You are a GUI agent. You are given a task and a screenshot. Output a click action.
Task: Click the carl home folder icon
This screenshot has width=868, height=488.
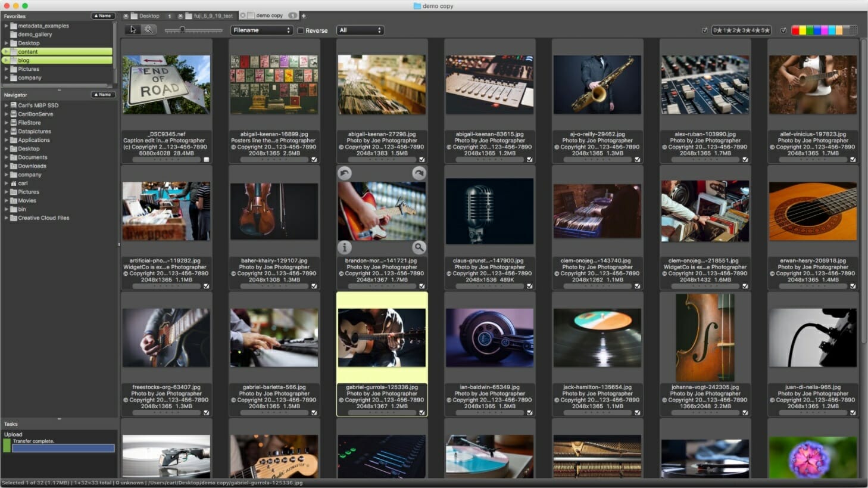pyautogui.click(x=14, y=184)
